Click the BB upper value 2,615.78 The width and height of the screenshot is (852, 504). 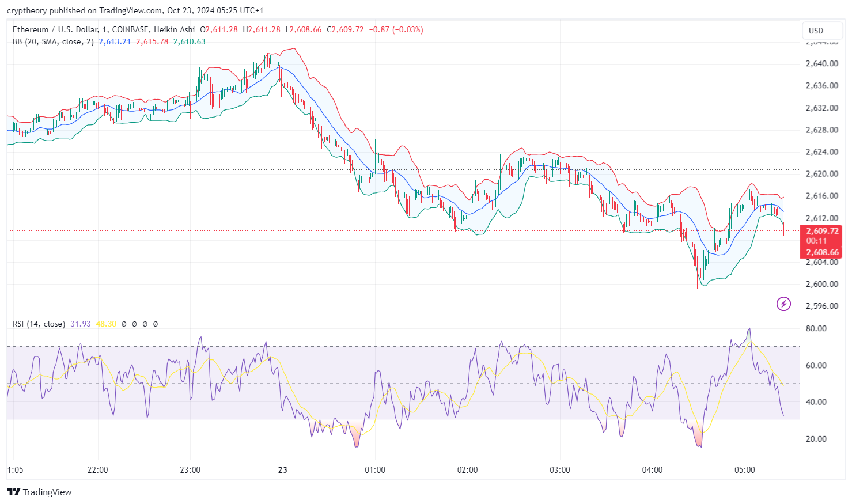click(x=152, y=41)
